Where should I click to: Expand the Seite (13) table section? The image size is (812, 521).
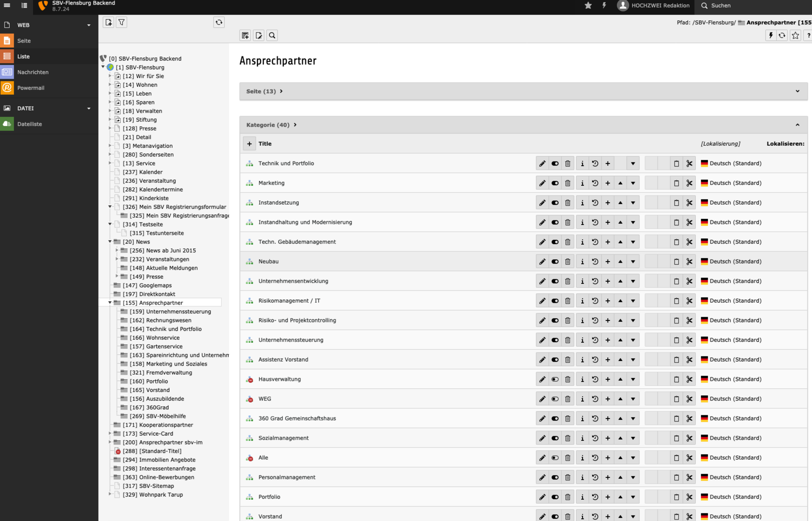pos(797,91)
